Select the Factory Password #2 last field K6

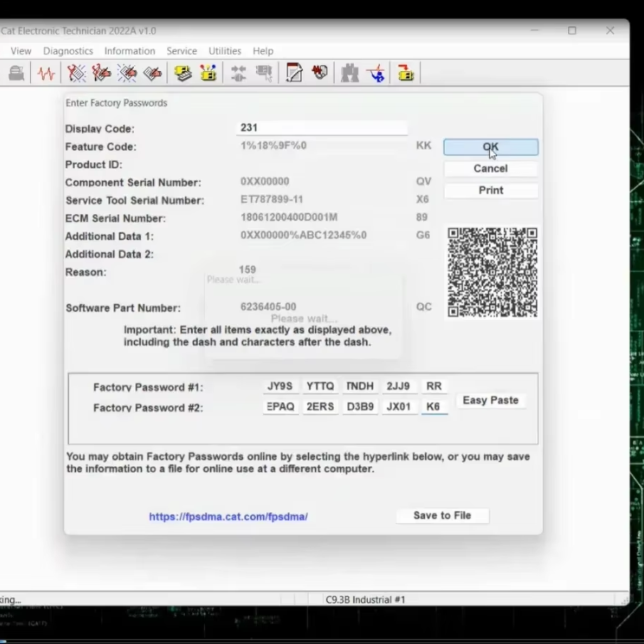click(x=434, y=407)
